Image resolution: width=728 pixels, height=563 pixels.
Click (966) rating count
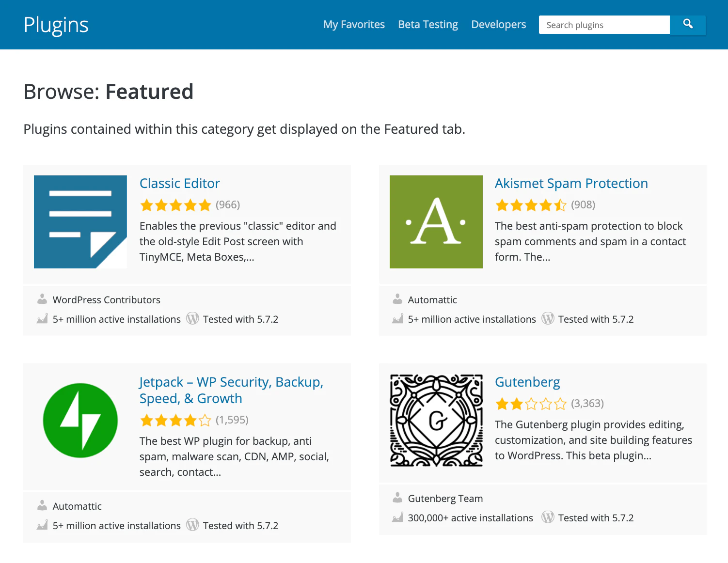(228, 205)
